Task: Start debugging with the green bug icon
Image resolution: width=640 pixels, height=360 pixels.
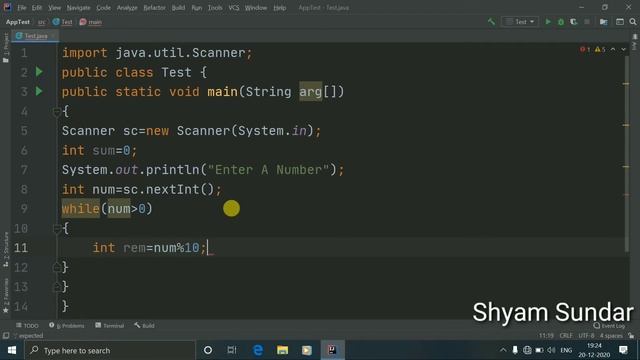Action: [561, 22]
